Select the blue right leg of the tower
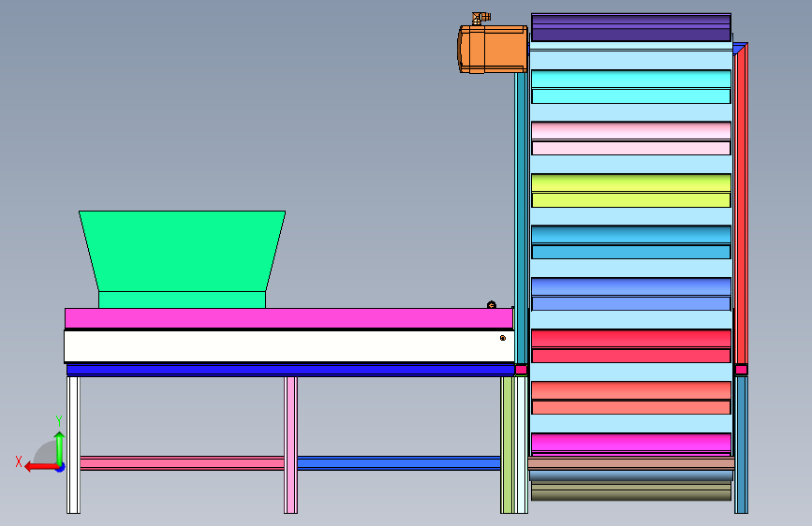812x526 pixels. (741, 445)
